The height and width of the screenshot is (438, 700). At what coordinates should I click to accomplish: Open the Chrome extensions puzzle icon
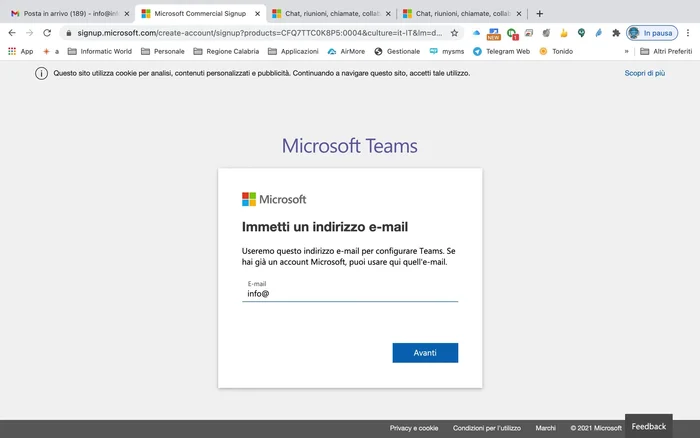616,33
